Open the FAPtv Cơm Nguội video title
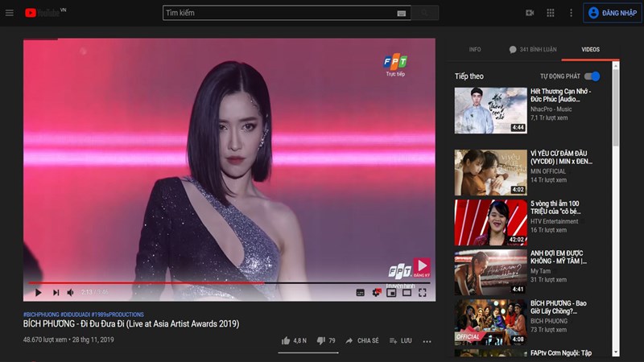Image resolution: width=644 pixels, height=362 pixels. [560, 353]
